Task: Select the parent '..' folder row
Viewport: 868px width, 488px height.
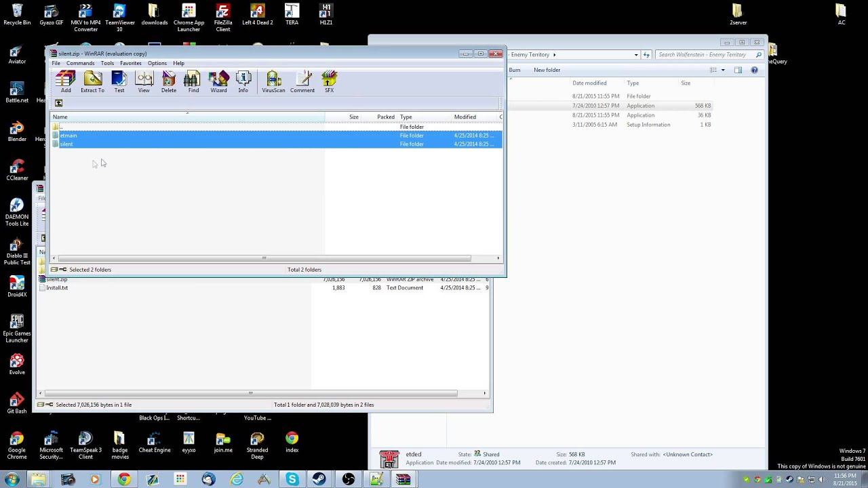Action: coord(277,127)
